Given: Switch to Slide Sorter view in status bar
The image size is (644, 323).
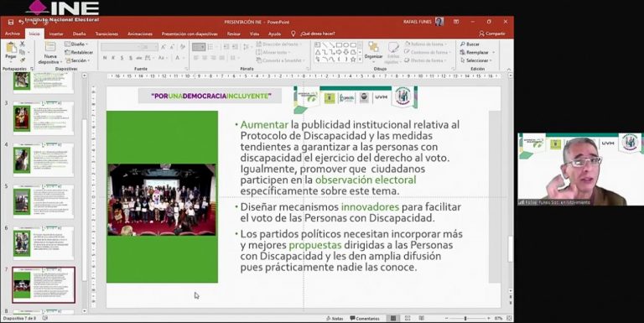Looking at the screenshot, I should point(408,319).
